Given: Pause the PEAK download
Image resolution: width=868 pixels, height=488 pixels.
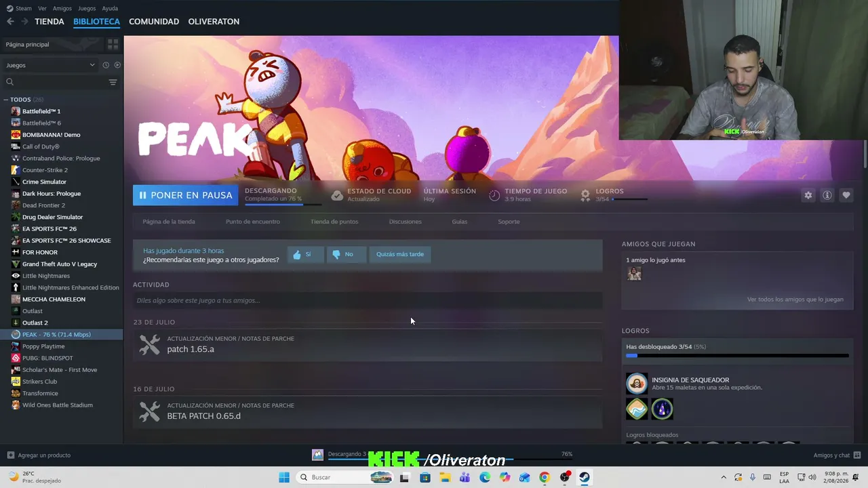Looking at the screenshot, I should (x=185, y=195).
